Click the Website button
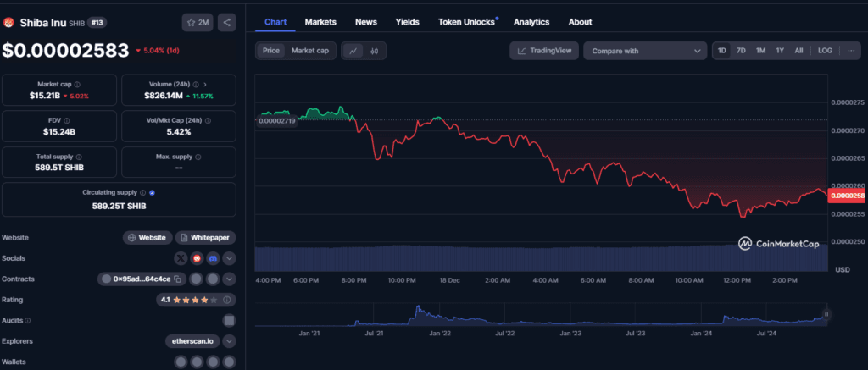 pyautogui.click(x=147, y=238)
